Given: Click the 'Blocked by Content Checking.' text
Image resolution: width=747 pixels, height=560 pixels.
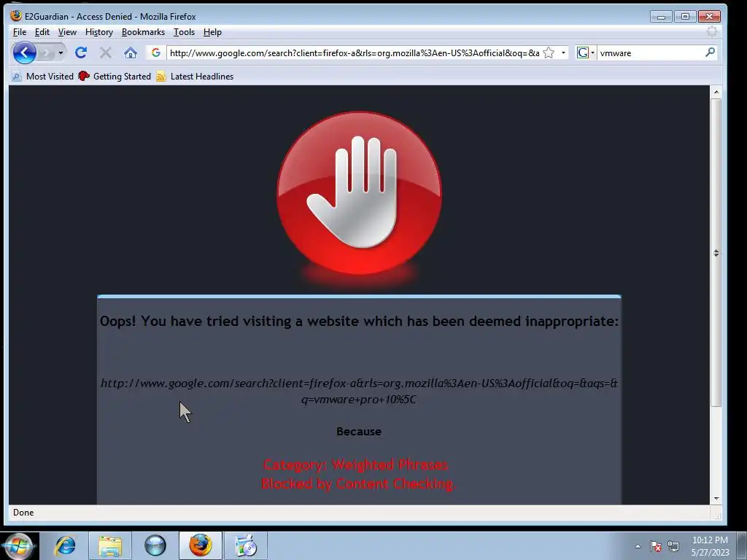Looking at the screenshot, I should pyautogui.click(x=358, y=484).
